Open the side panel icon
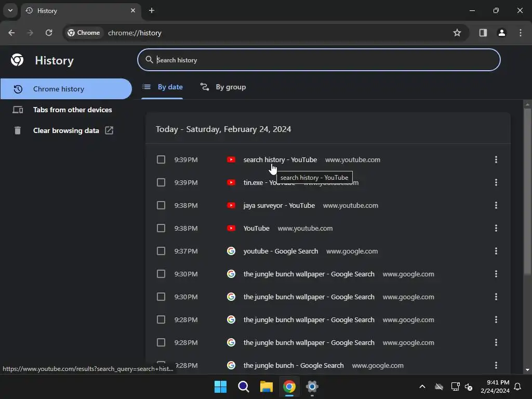This screenshot has width=532, height=399. click(483, 33)
